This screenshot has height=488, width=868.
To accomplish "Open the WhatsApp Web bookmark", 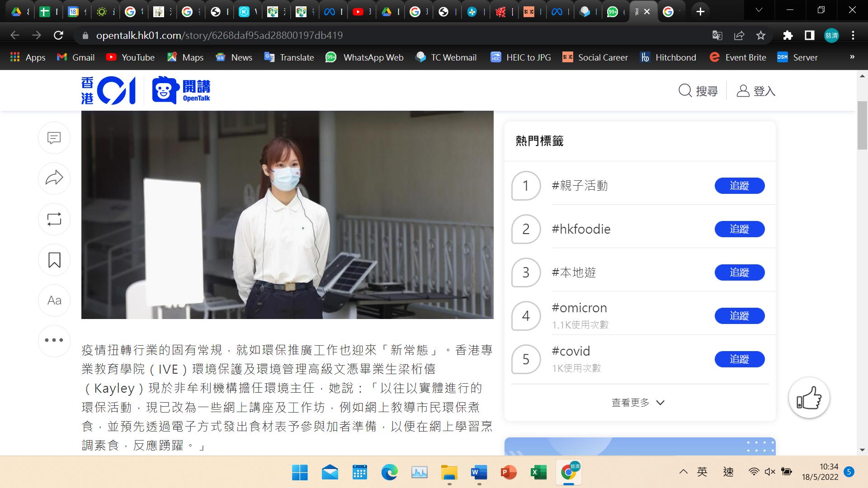I will [x=364, y=57].
